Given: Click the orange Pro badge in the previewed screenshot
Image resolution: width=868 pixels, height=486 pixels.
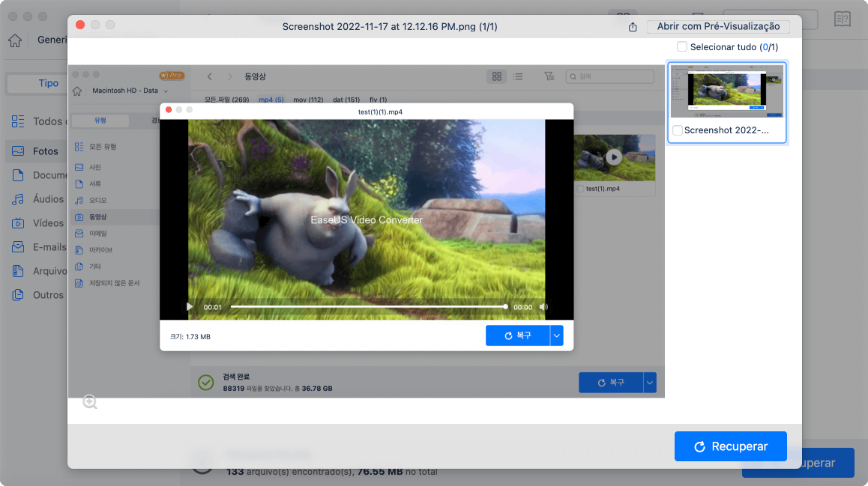Looking at the screenshot, I should click(172, 75).
